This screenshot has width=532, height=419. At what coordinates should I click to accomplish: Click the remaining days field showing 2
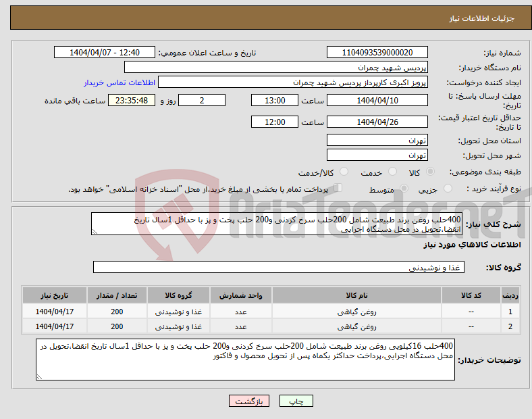click(202, 101)
